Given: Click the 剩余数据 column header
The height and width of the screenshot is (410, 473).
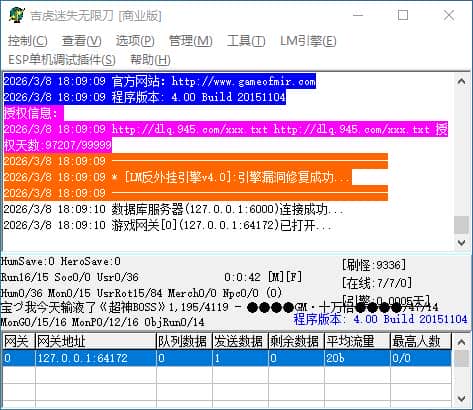Looking at the screenshot, I should pos(296,341).
